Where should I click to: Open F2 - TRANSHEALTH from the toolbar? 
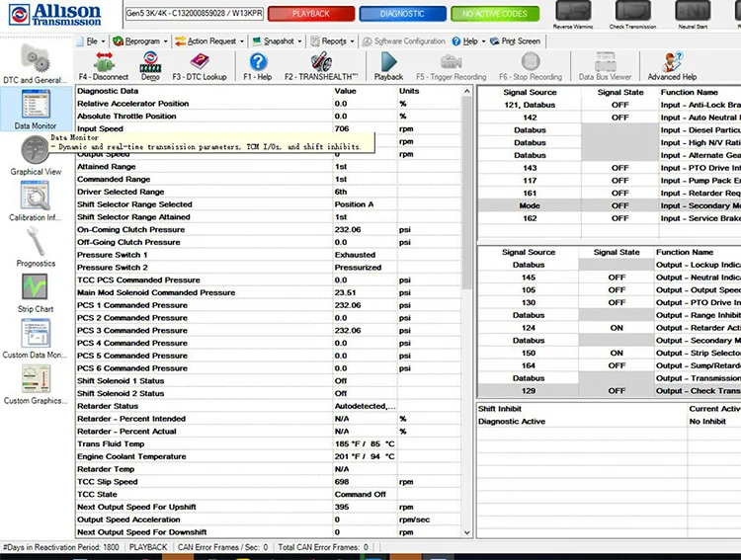coord(320,65)
